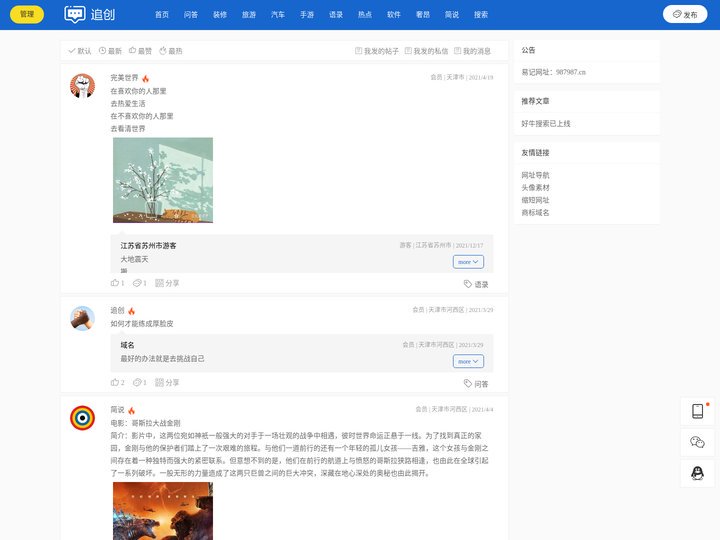Open the 旅游 nav item
720x540 pixels.
click(x=249, y=15)
